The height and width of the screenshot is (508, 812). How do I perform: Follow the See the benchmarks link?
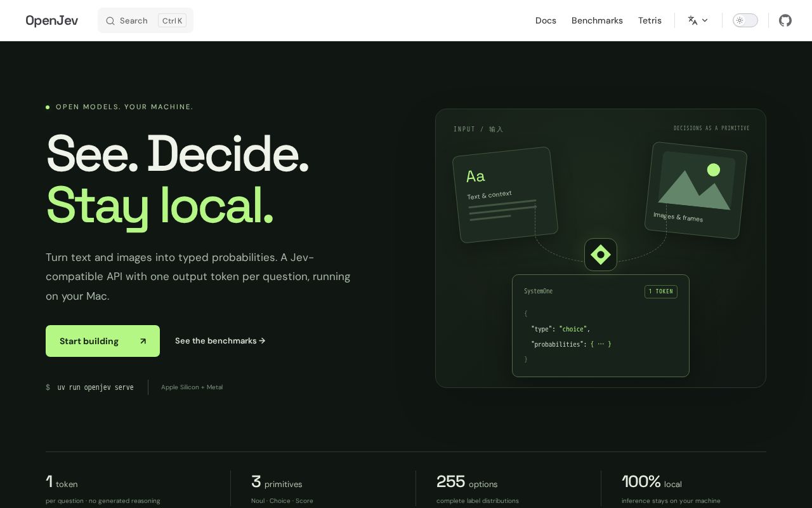220,341
